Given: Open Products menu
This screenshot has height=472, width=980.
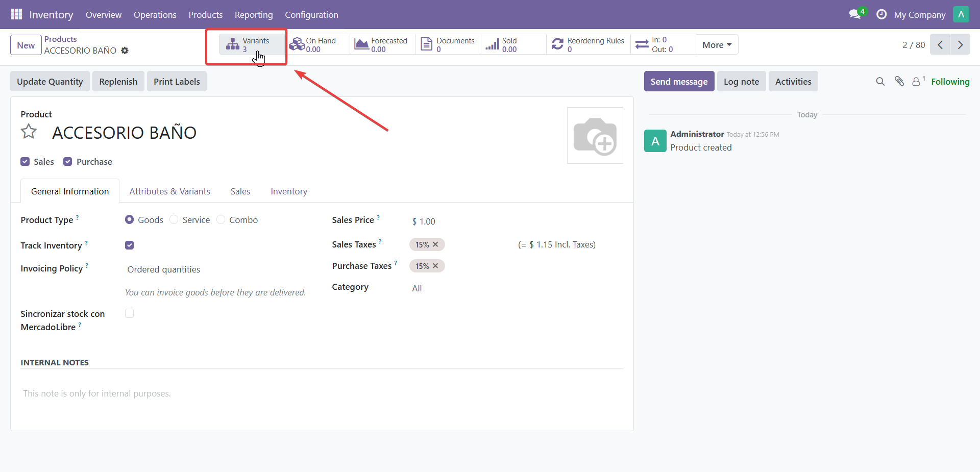Looking at the screenshot, I should (x=206, y=15).
